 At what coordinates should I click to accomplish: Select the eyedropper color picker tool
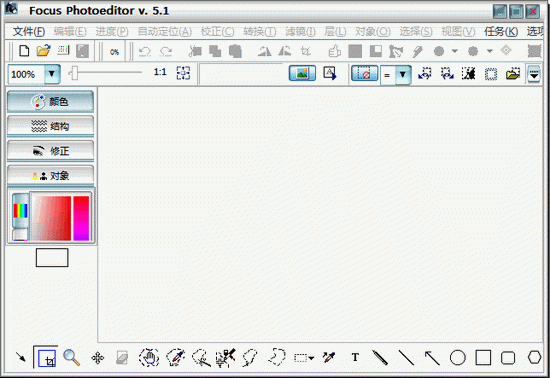[x=329, y=358]
